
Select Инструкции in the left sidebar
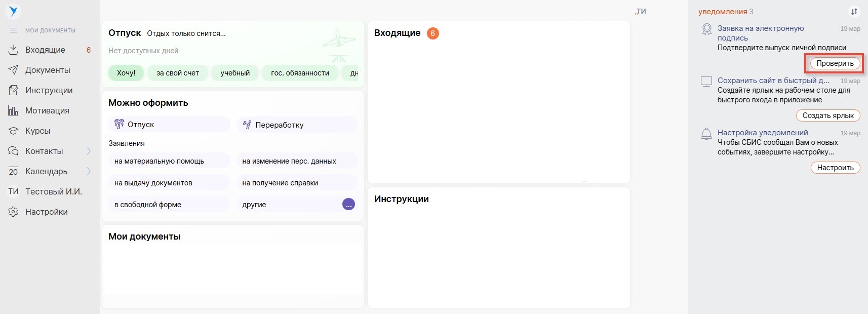point(49,90)
